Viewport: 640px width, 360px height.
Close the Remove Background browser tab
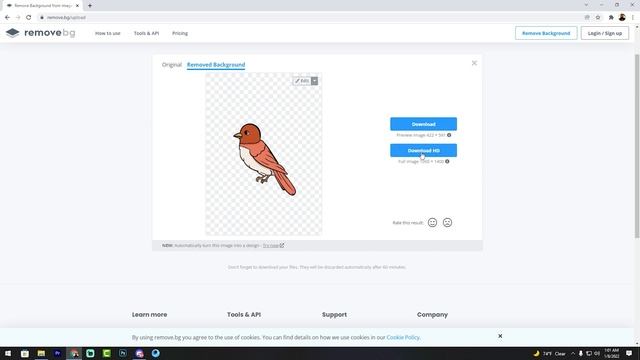click(77, 6)
